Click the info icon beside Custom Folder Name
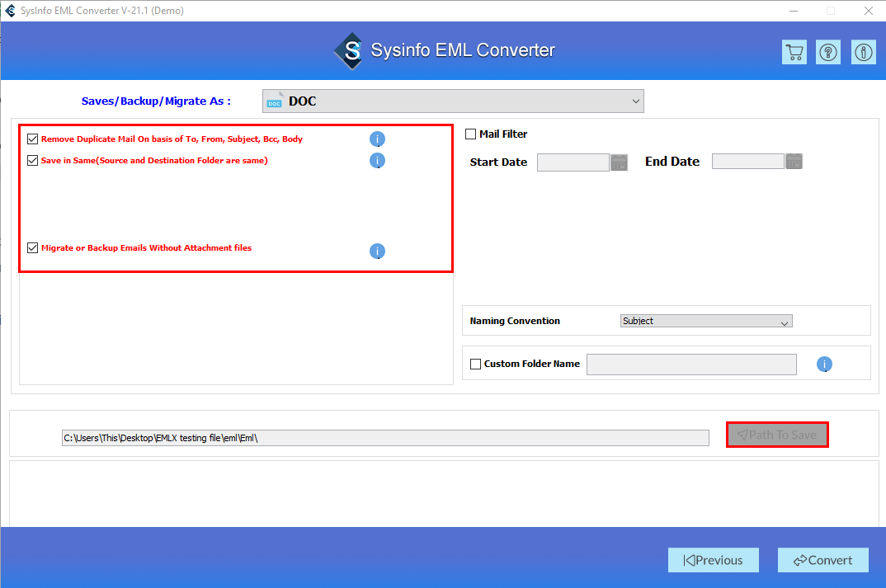 click(x=824, y=364)
